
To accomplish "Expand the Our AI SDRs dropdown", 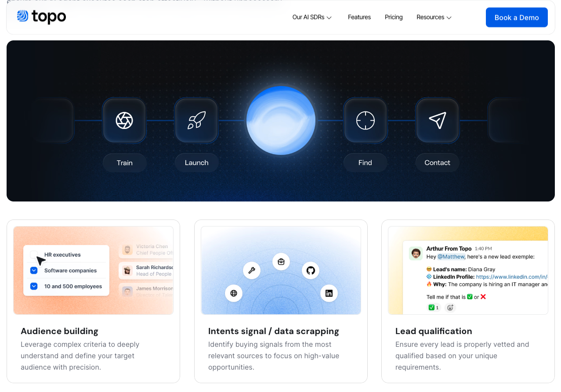I will pyautogui.click(x=312, y=18).
